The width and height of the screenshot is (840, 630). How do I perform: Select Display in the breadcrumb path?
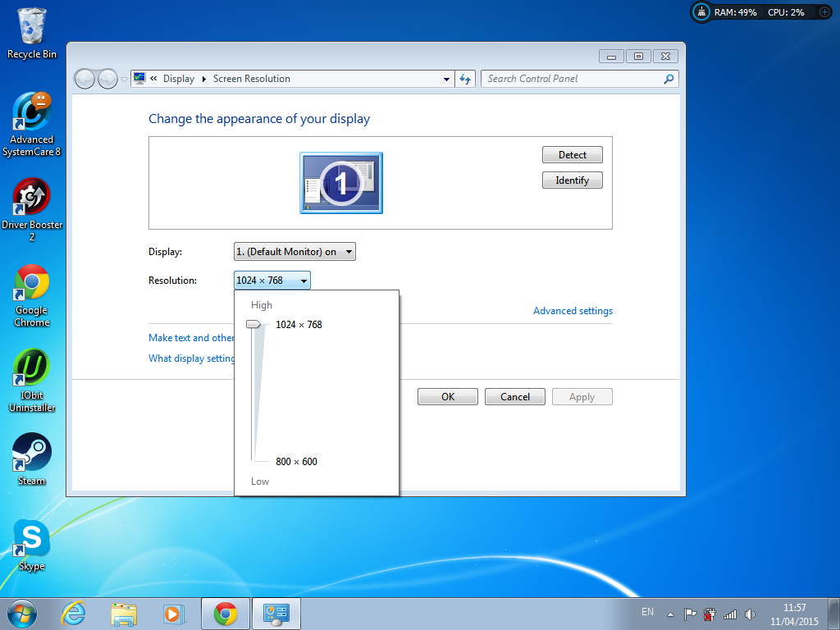pyautogui.click(x=178, y=79)
